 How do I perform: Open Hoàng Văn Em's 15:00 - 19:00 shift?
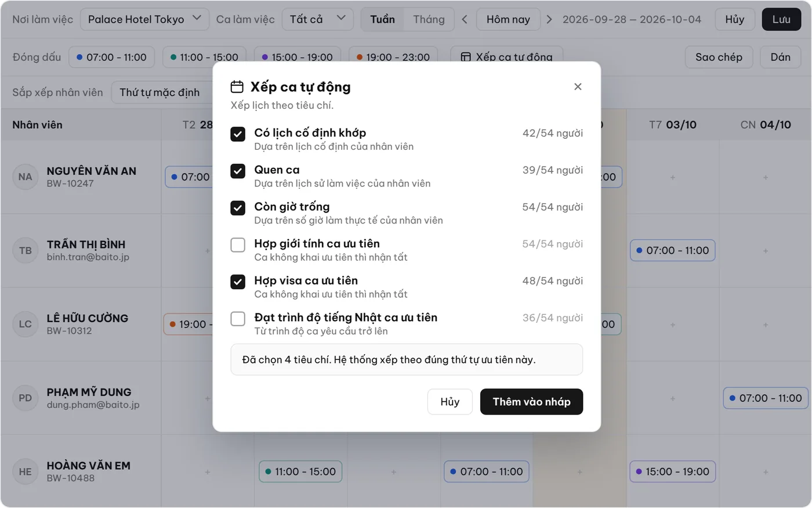click(673, 472)
